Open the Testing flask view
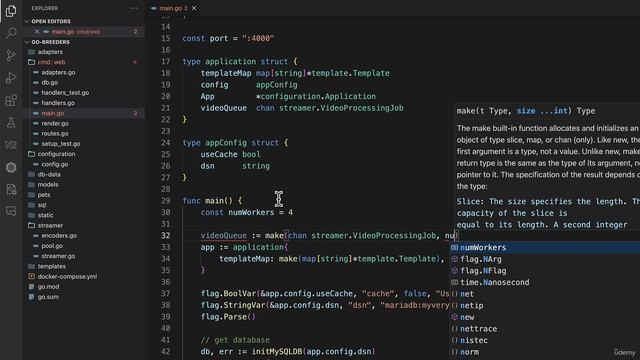This screenshot has width=640, height=360. pyautogui.click(x=11, y=122)
